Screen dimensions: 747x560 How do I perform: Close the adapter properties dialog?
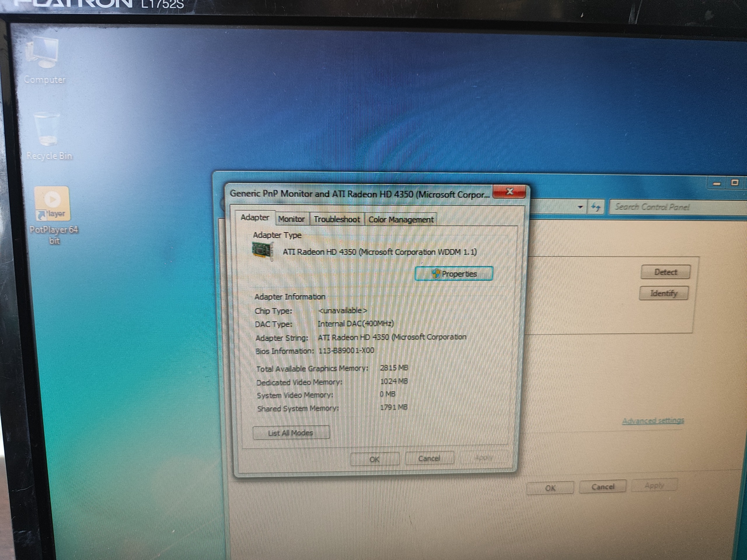coord(509,192)
